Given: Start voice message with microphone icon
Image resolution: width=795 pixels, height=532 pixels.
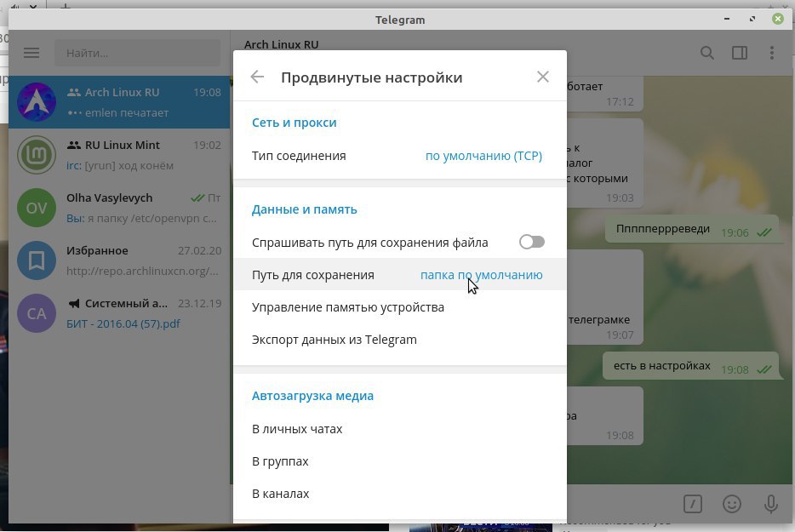Looking at the screenshot, I should click(x=770, y=504).
